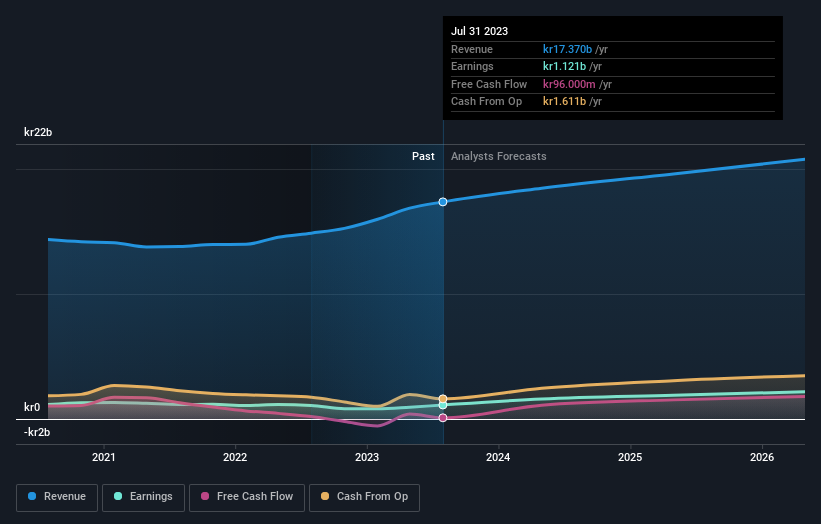Click the 2022 x-axis label
This screenshot has height=524, width=821.
(235, 457)
